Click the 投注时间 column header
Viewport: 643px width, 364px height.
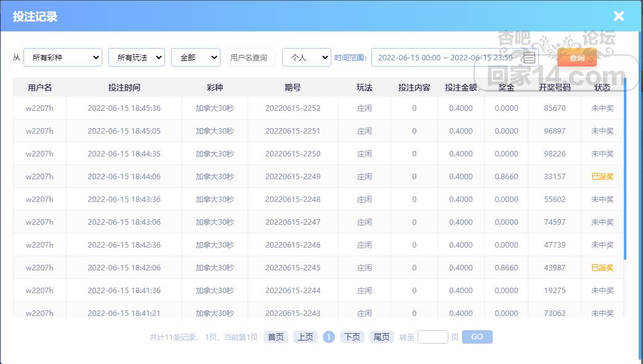pos(124,87)
